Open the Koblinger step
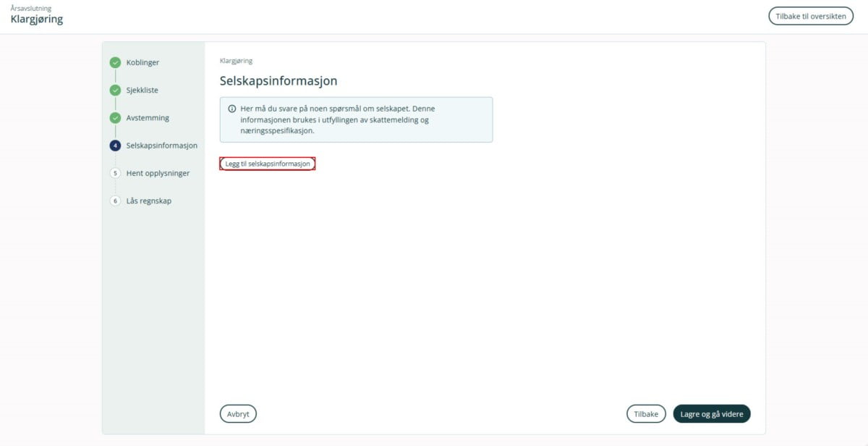 [x=142, y=62]
